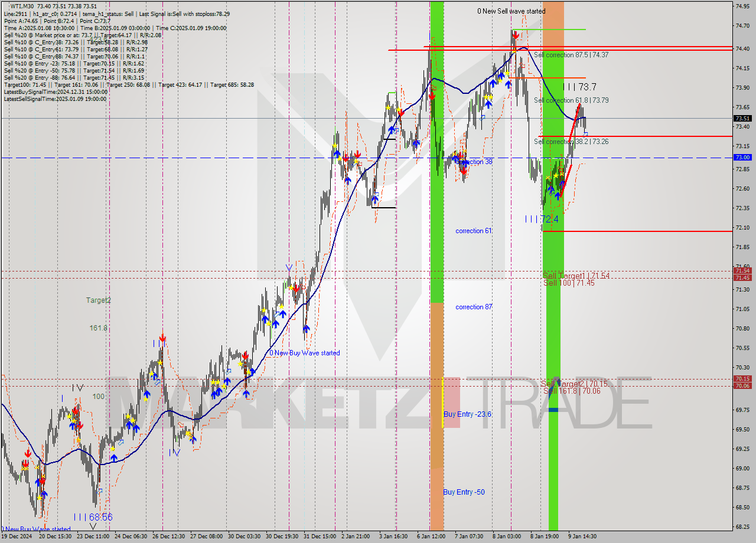Click the 'correction 61' blue label

point(474,231)
